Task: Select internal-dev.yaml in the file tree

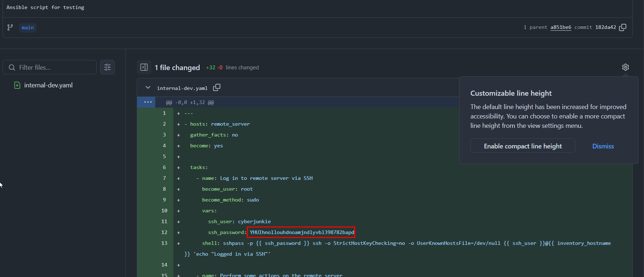Action: [48, 85]
